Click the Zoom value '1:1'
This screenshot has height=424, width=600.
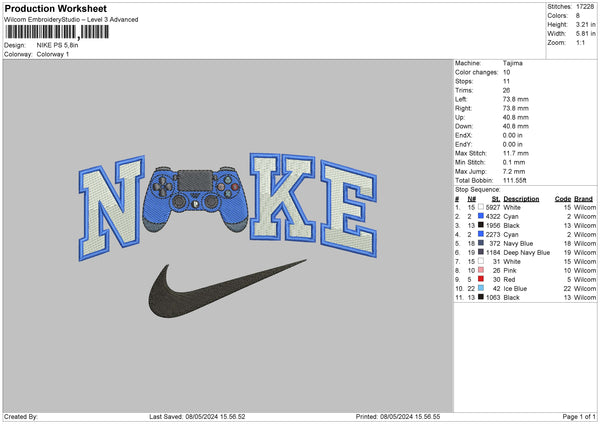click(x=580, y=43)
